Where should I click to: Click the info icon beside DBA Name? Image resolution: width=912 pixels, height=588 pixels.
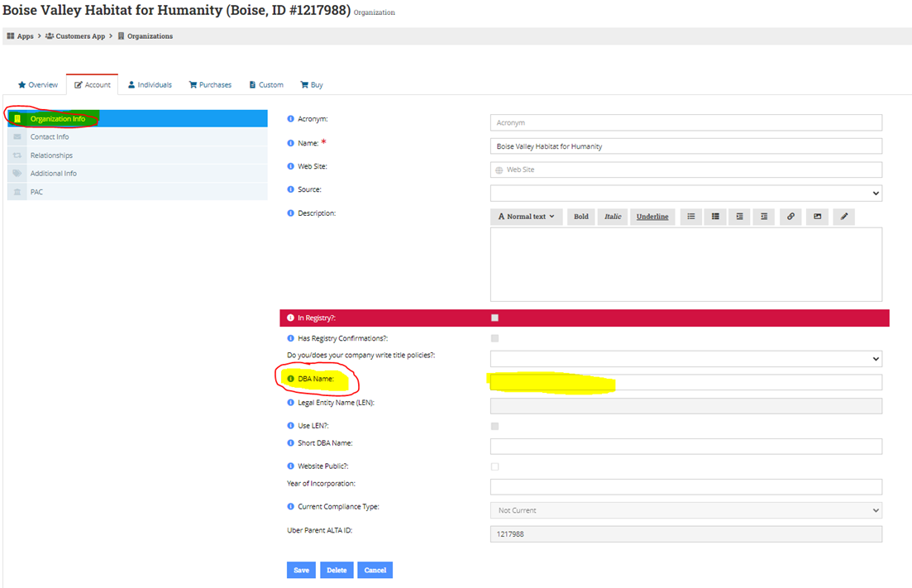pyautogui.click(x=290, y=379)
